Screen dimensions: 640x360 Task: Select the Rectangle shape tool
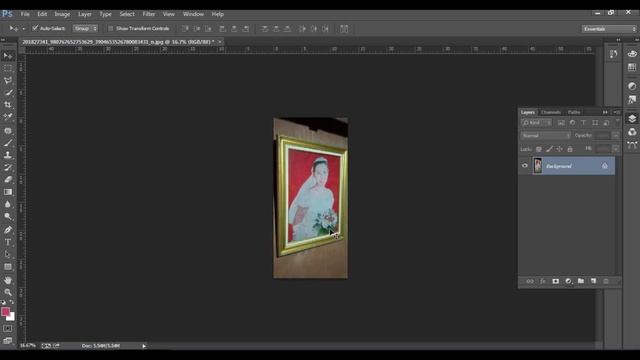tap(8, 267)
